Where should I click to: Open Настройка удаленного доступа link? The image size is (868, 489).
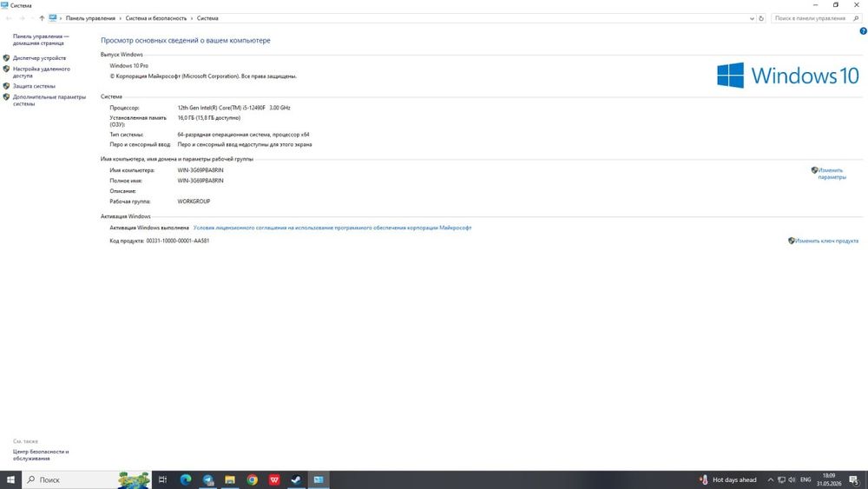(x=42, y=73)
